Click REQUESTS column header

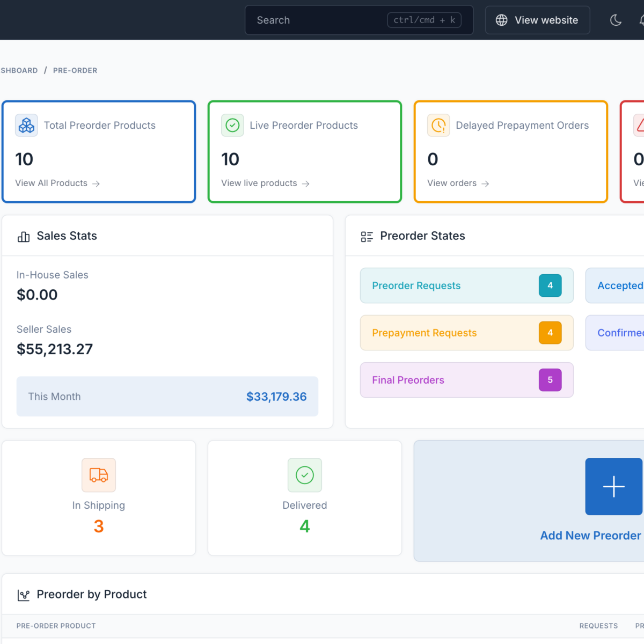598,626
